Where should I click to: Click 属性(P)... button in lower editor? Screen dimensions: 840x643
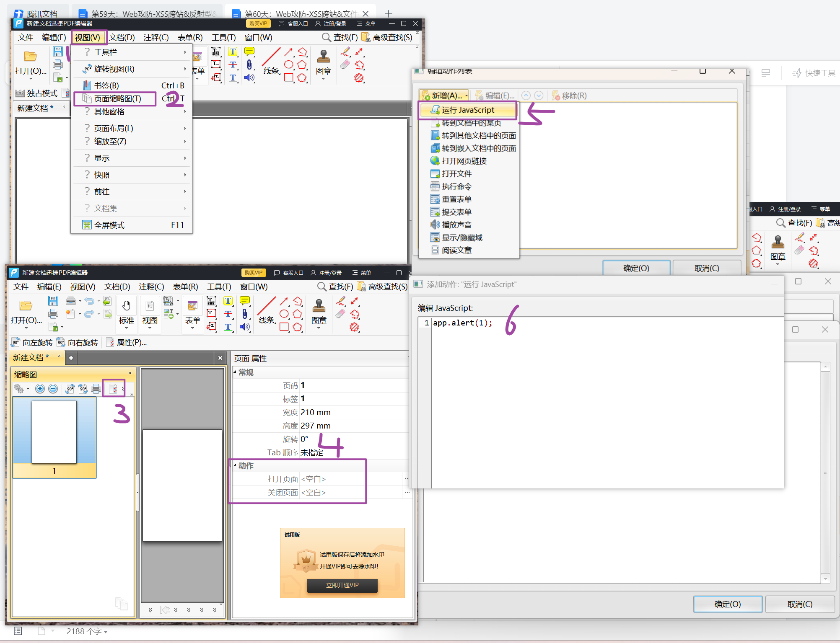pos(127,343)
